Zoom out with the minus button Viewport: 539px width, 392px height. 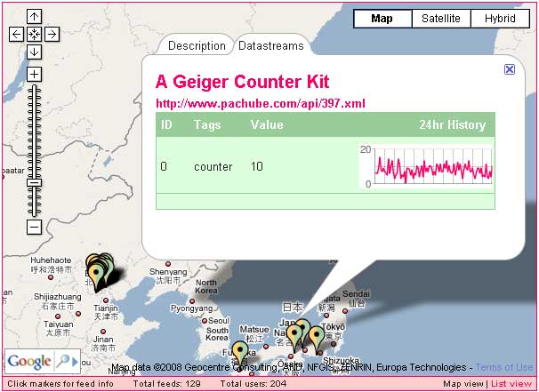click(x=34, y=227)
